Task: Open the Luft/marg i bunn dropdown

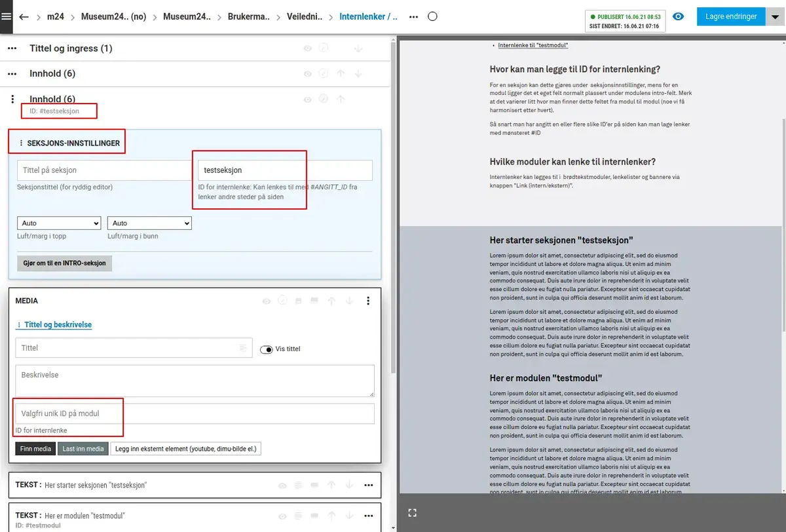Action: coord(149,223)
